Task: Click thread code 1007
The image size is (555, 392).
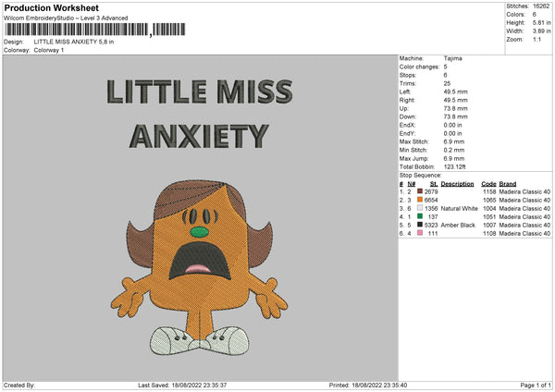Action: coord(489,225)
